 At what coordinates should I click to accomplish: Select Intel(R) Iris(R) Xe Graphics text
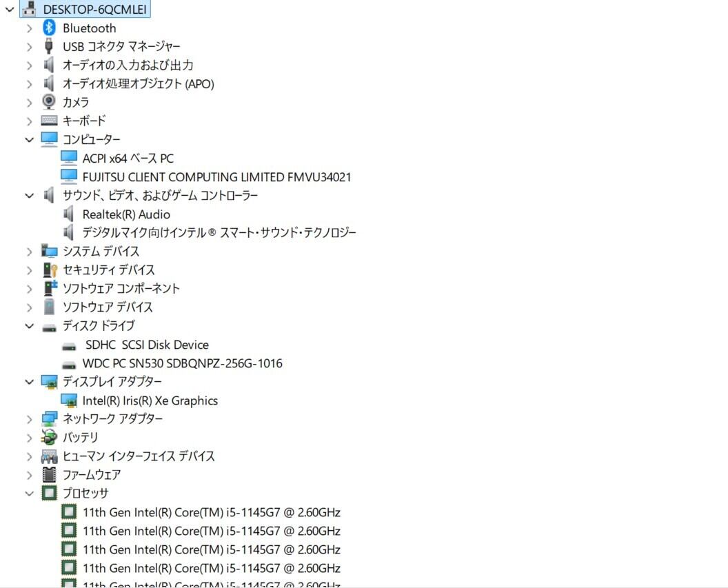coord(150,401)
